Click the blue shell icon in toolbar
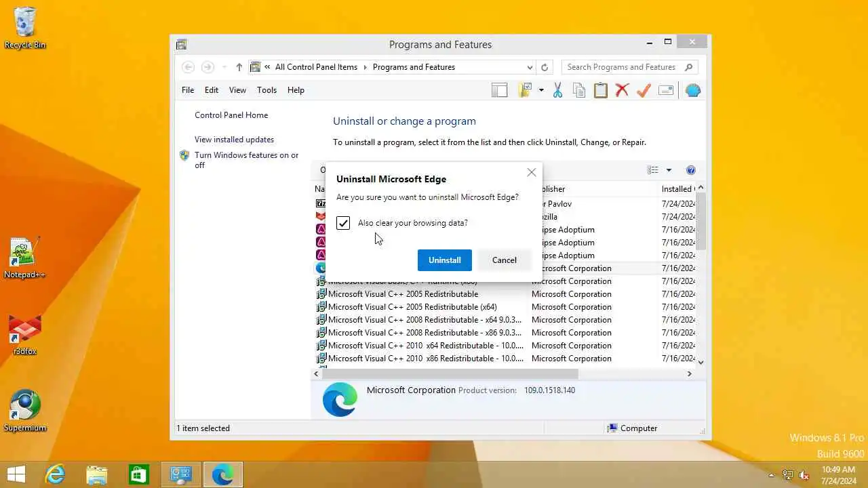This screenshot has width=868, height=488. (692, 90)
